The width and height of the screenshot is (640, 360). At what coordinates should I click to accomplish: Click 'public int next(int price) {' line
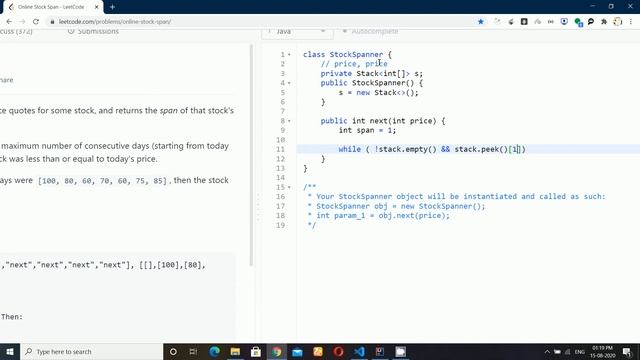(x=383, y=121)
